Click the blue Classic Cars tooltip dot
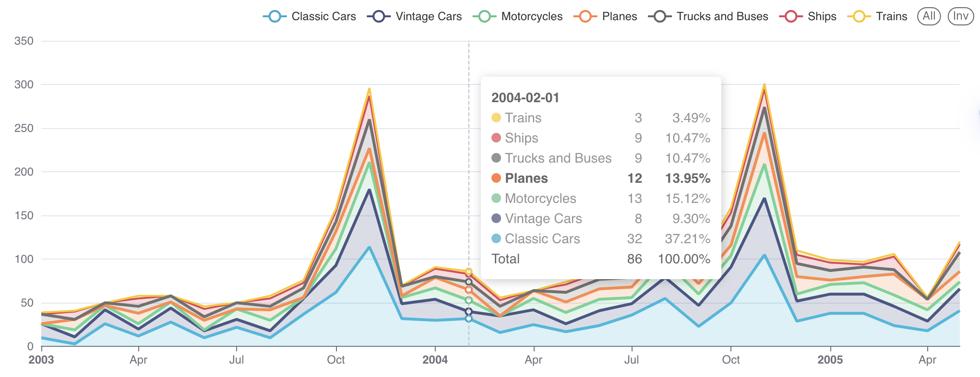 pyautogui.click(x=496, y=239)
